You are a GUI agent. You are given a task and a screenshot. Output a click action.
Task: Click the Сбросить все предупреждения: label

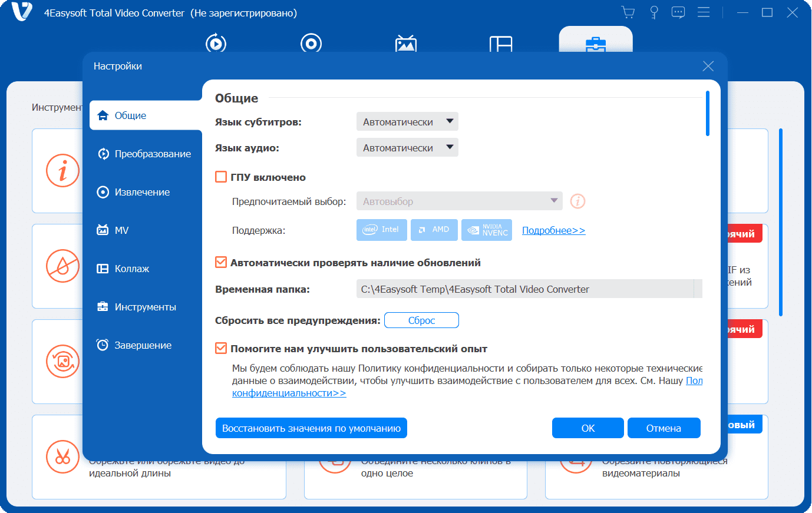[298, 321]
